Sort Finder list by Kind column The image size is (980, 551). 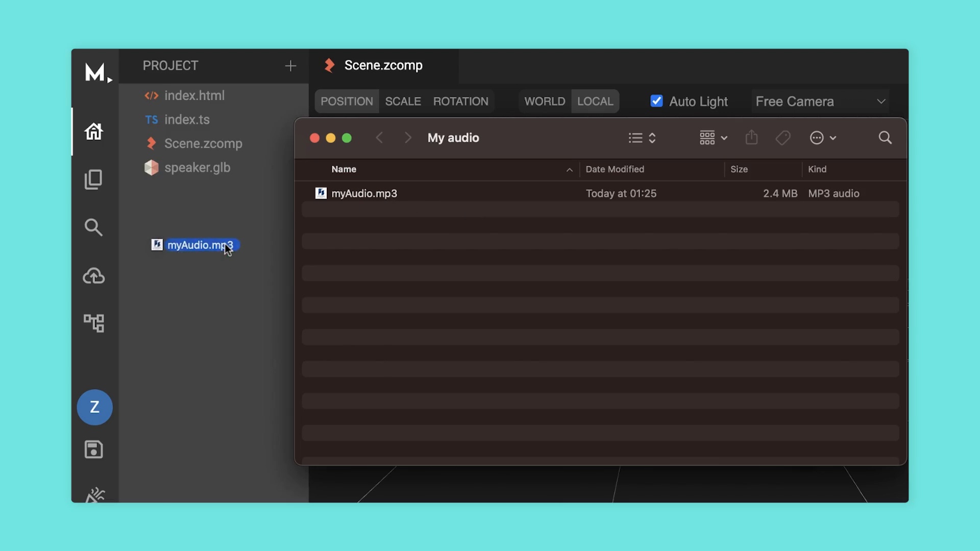[817, 169]
